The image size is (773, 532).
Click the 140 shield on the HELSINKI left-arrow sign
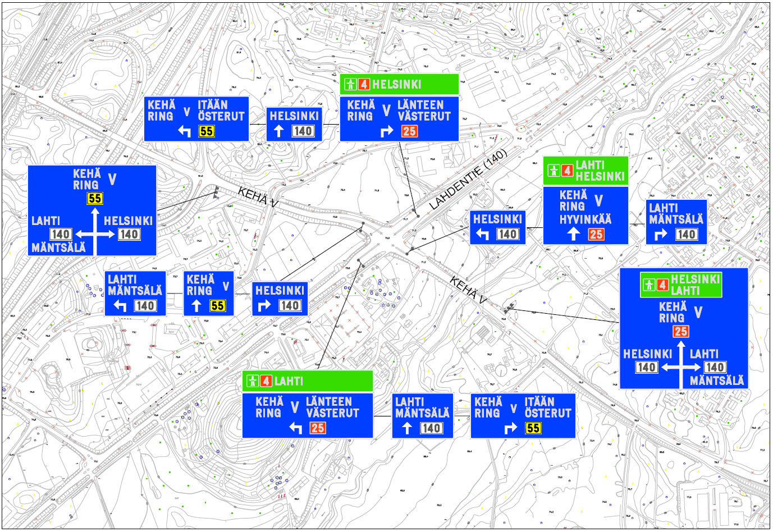[x=507, y=235]
